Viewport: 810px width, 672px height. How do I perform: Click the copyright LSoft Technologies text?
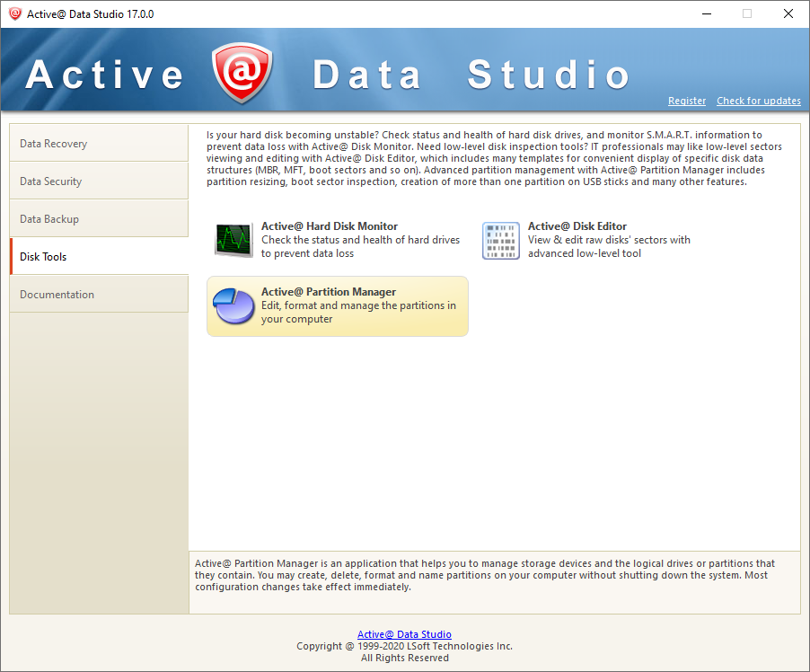(404, 646)
